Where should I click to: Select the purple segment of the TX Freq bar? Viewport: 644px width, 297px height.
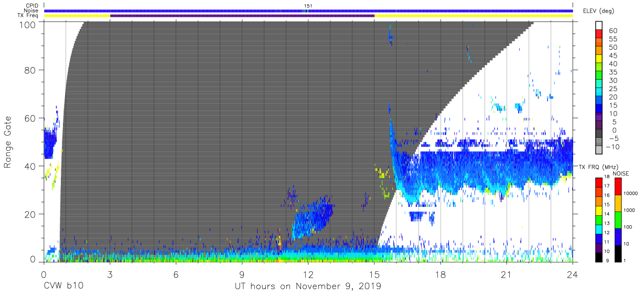(242, 16)
